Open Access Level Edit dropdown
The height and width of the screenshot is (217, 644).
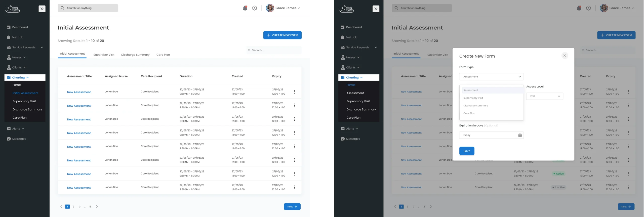545,96
